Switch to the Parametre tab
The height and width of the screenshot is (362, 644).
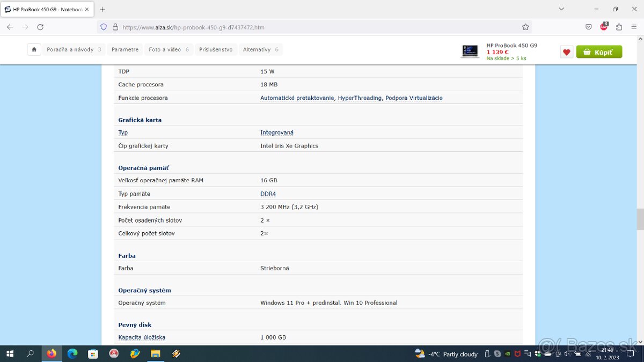pos(125,49)
